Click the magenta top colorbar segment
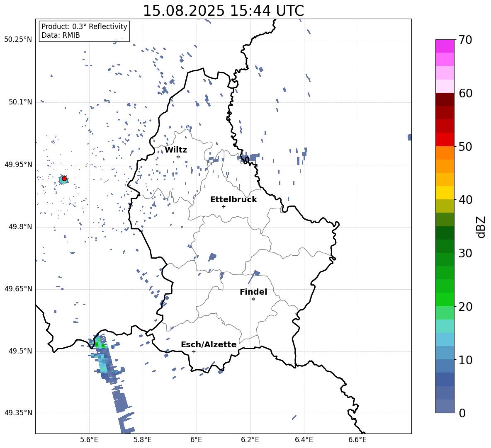The height and width of the screenshot is (448, 491). (x=445, y=46)
